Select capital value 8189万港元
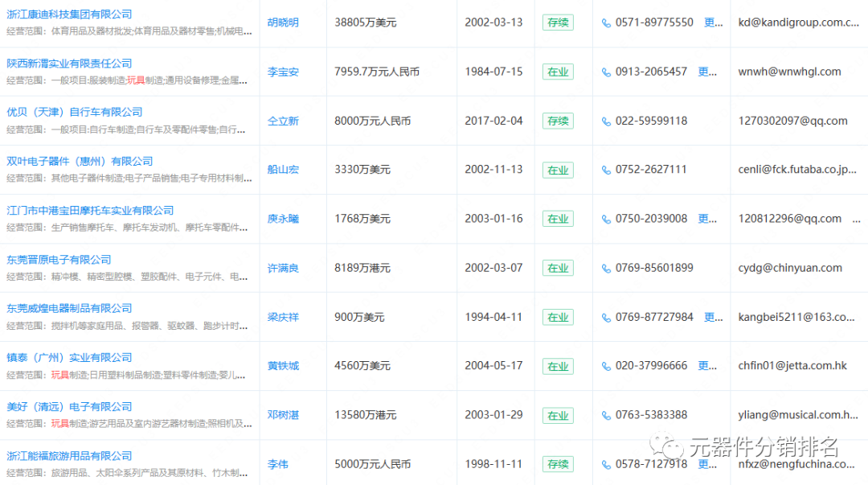Screen dimensions: 868x485 362,269
